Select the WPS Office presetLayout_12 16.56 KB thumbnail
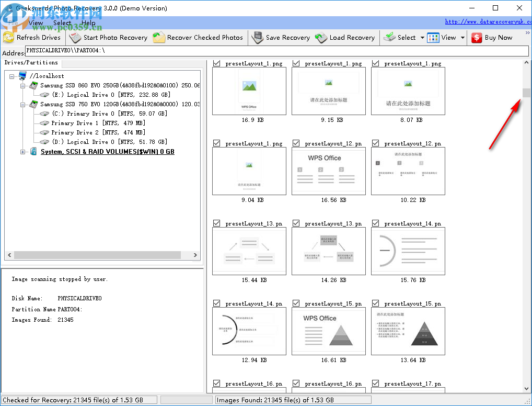The width and height of the screenshot is (532, 406). tap(328, 171)
